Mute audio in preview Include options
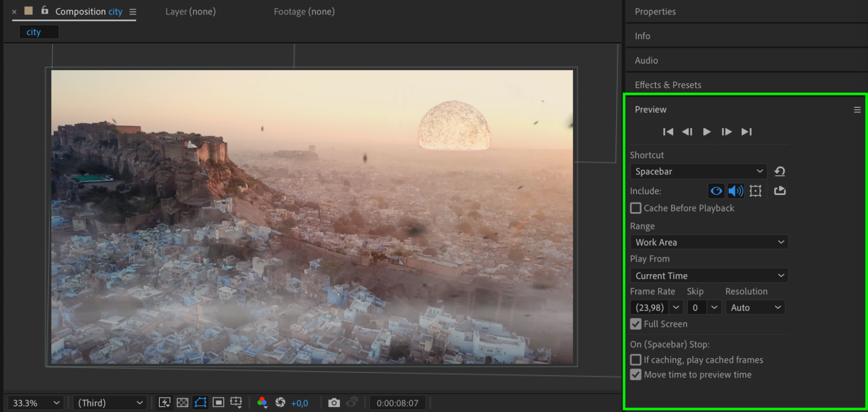This screenshot has width=868, height=412. (x=736, y=191)
